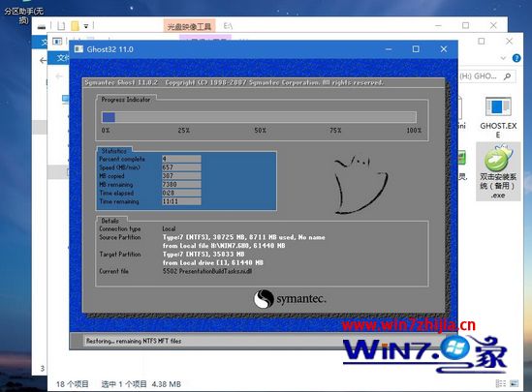This screenshot has height=392, width=532.
Task: Close the rear E:\ Explorer window
Action: pos(493,25)
